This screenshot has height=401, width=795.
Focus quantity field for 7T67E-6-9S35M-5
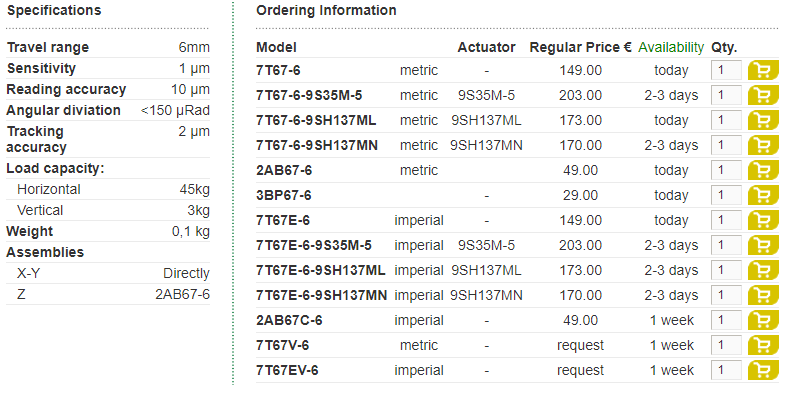[726, 245]
